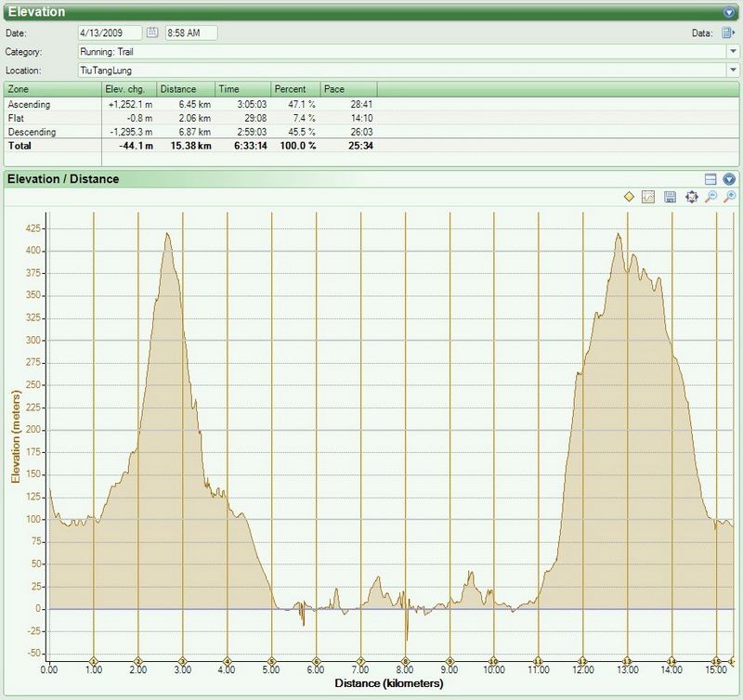Zoom out on the elevation chart
Image resolution: width=743 pixels, height=700 pixels.
coord(710,197)
